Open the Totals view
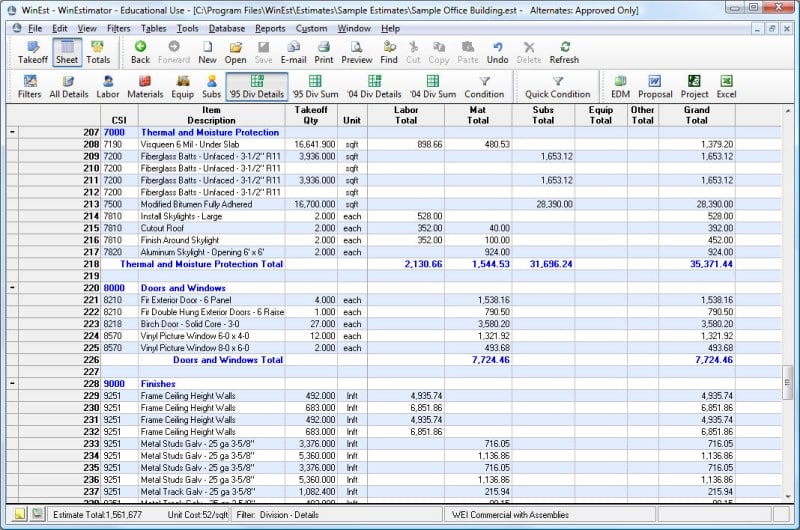Image resolution: width=800 pixels, height=530 pixels. click(x=98, y=53)
